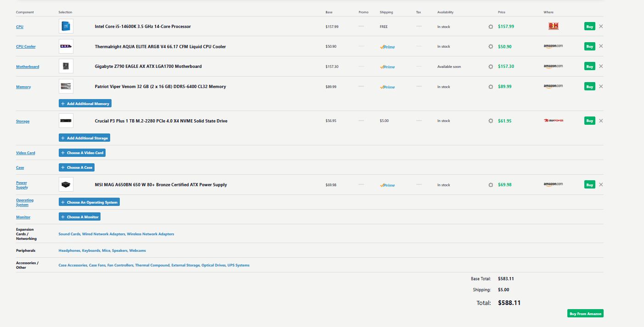Buy the Thermalright AQUA ELITE cooler
Image resolution: width=644 pixels, height=327 pixels.
590,46
